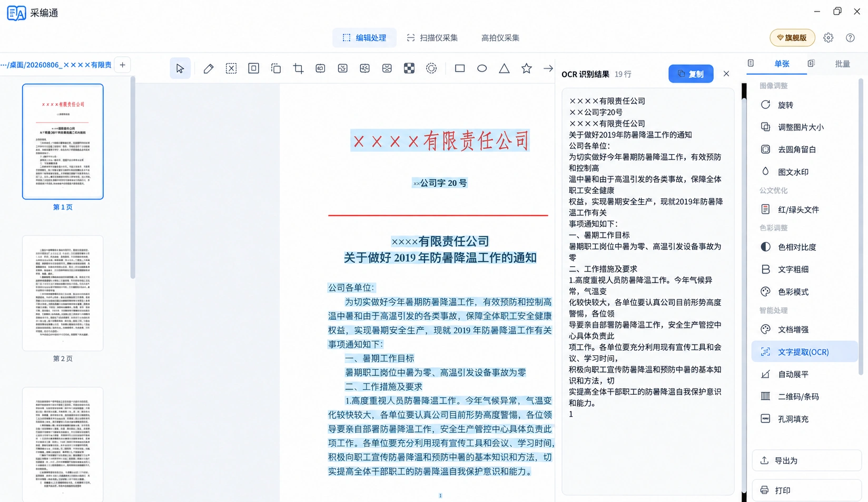
Task: Switch to the 编辑处理 tab
Action: point(364,38)
